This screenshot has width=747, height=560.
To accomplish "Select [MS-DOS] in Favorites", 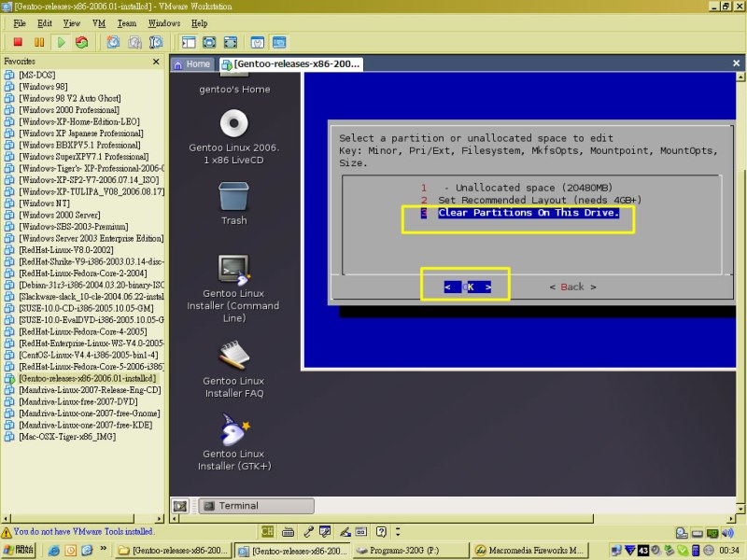I will (x=37, y=75).
